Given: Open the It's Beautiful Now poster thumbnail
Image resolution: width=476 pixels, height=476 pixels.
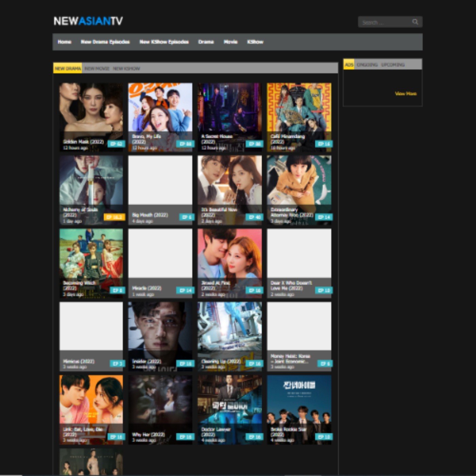Looking at the screenshot, I should pyautogui.click(x=230, y=190).
